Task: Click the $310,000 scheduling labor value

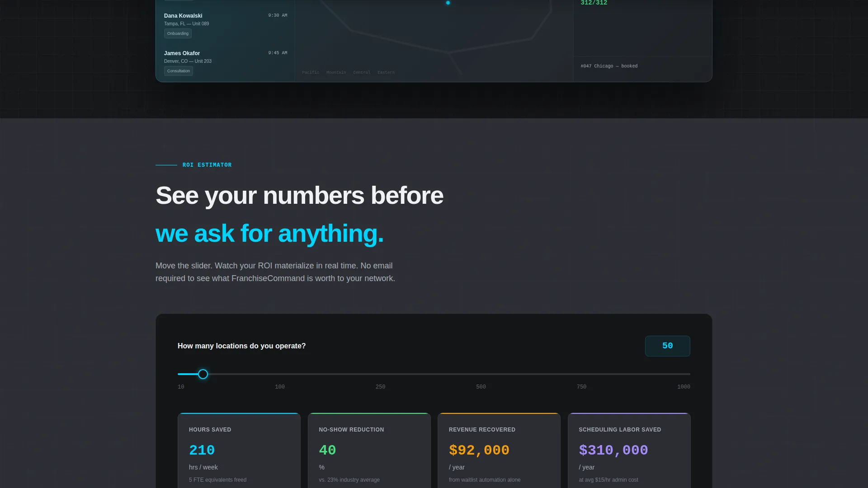Action: [613, 450]
